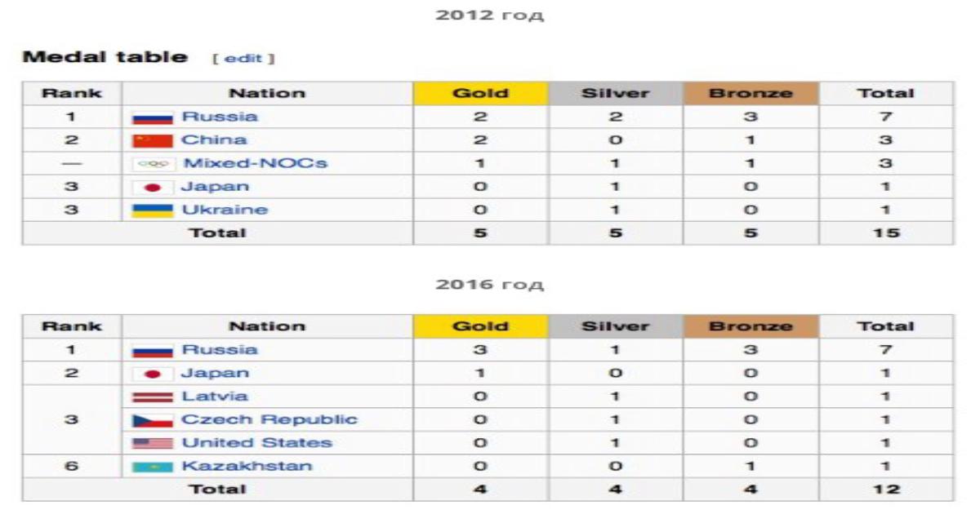Click the Latvia flag icon
980x514 pixels.
(153, 397)
